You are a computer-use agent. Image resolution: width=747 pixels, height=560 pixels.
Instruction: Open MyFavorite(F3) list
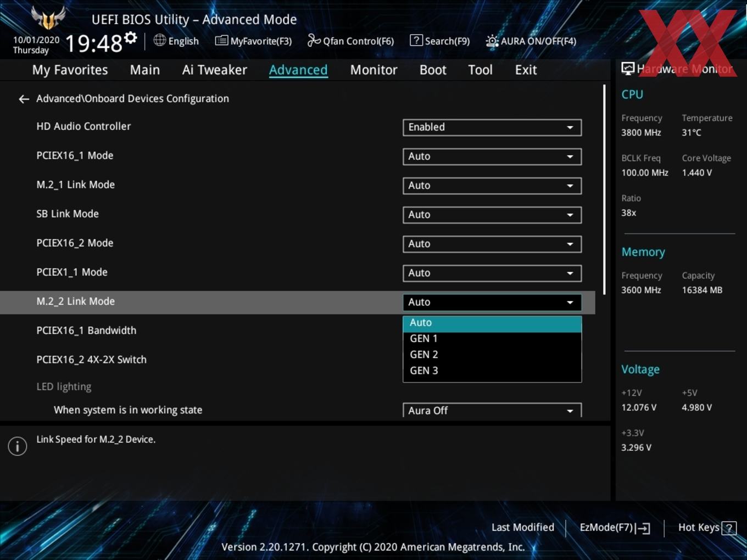coord(253,41)
